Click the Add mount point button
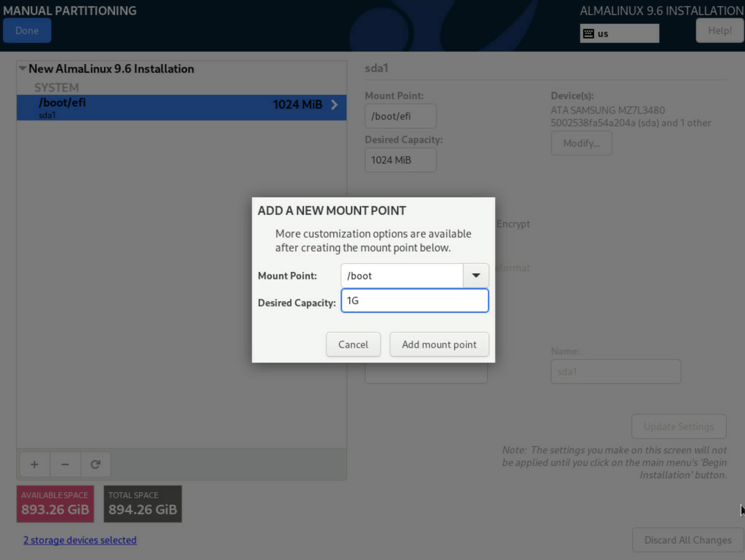Image resolution: width=745 pixels, height=560 pixels. tap(439, 344)
